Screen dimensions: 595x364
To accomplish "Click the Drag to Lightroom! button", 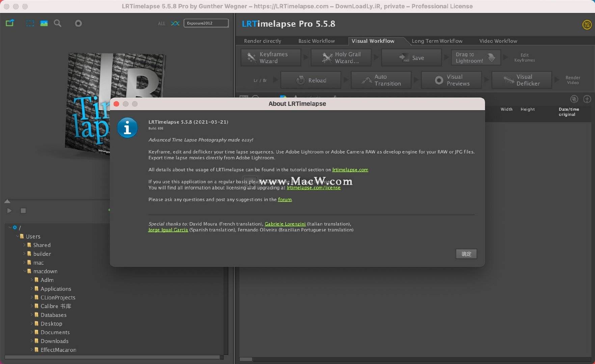I will point(476,58).
